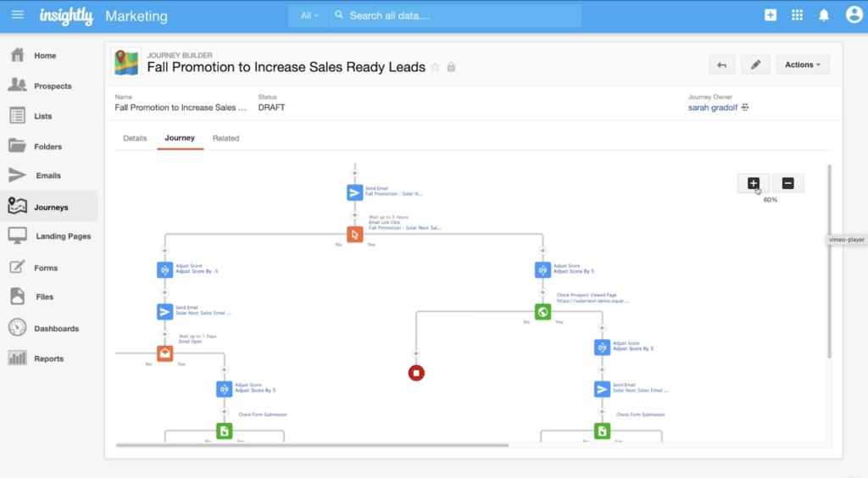Switch to the Related tab
Screen dimensions: 868x478
225,138
